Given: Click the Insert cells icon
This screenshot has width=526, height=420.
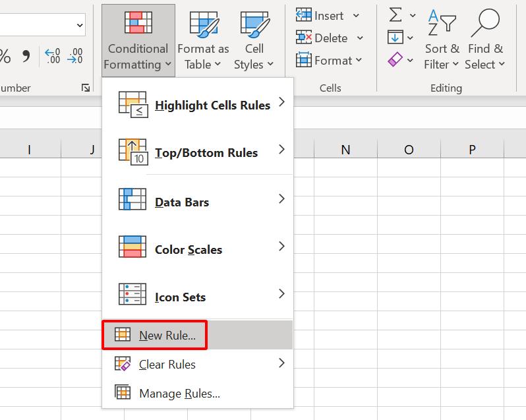Looking at the screenshot, I should coord(304,15).
